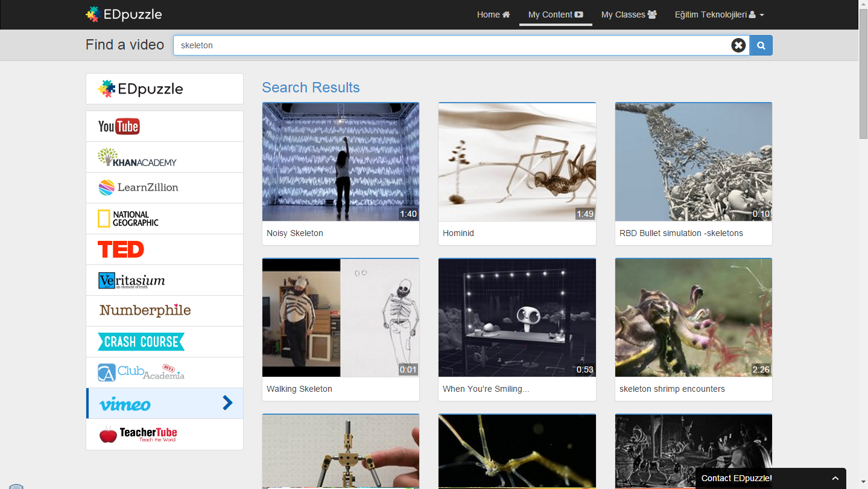This screenshot has height=489, width=868.
Task: Open Walking Skeleton video thumbnail
Action: pyautogui.click(x=341, y=318)
